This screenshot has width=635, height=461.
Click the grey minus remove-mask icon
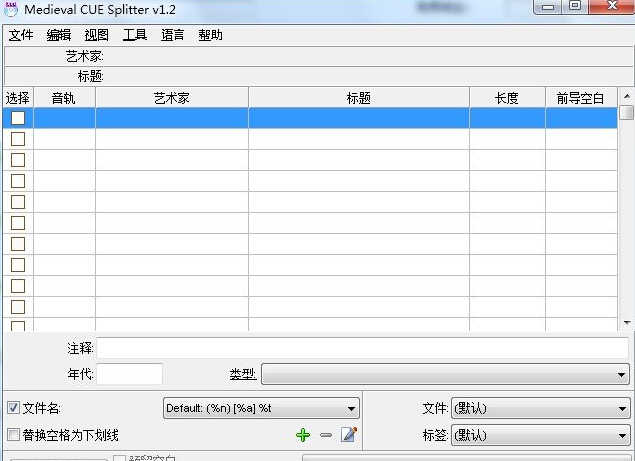(x=326, y=435)
